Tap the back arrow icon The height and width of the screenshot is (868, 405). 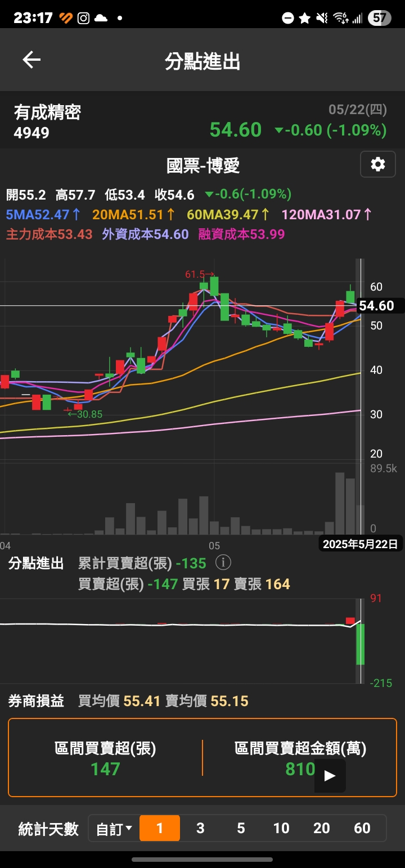click(31, 60)
